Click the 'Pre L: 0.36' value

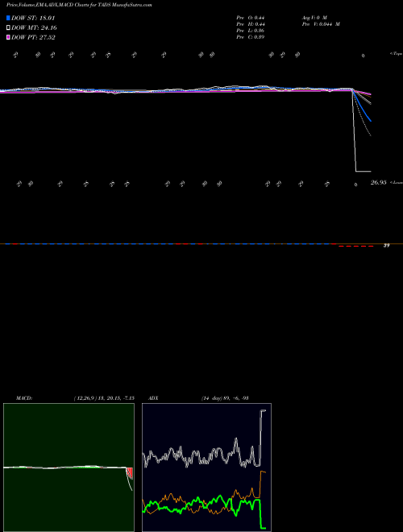[x=251, y=31]
